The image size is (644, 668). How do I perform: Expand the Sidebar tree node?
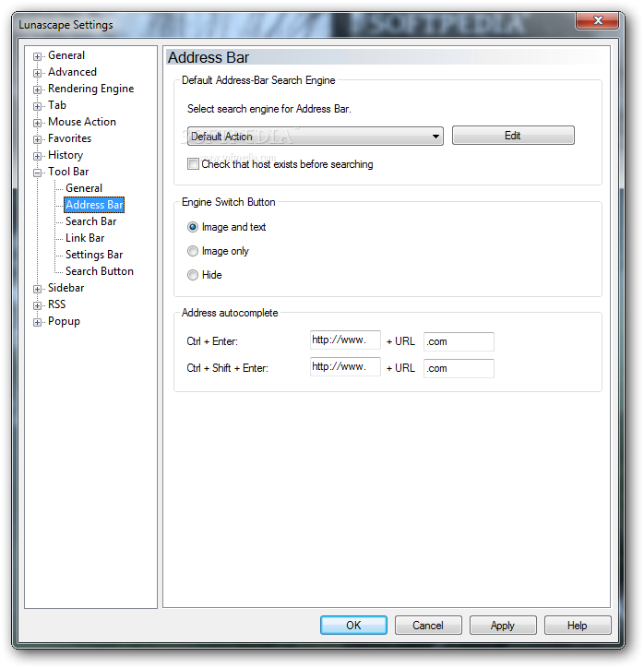38,290
